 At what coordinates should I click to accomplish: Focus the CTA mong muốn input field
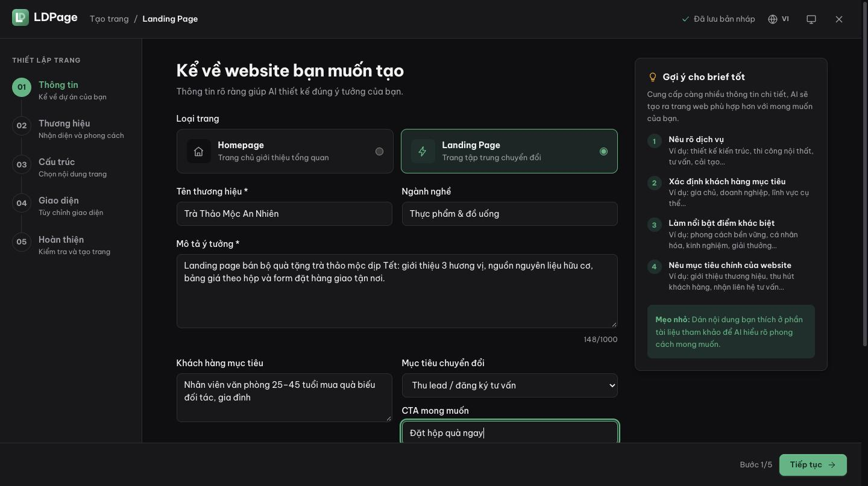click(510, 432)
